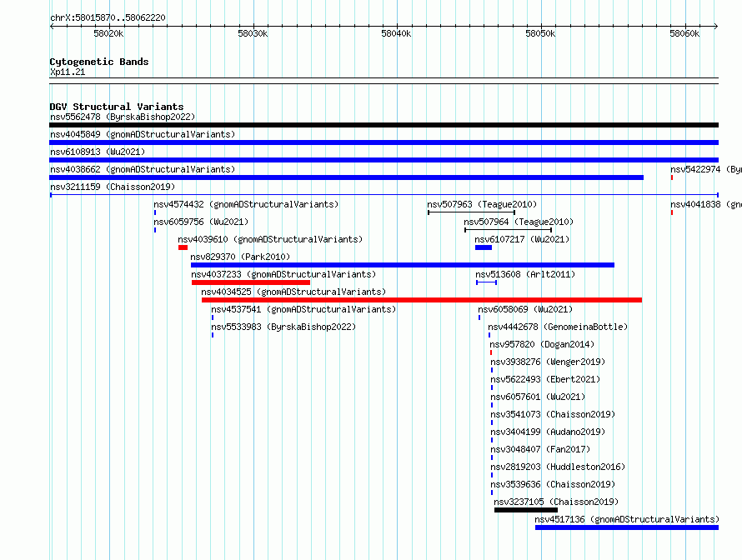Select the thin blue line of nsv3211159
Viewport: 742px width, 560px height.
[384, 195]
